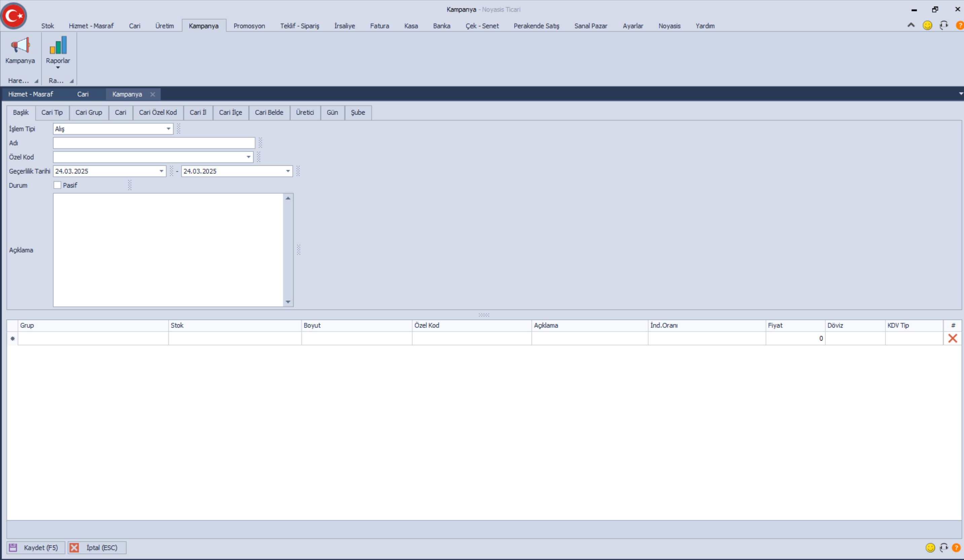Open the start Geçerlilik Tarihi date picker

(x=161, y=171)
